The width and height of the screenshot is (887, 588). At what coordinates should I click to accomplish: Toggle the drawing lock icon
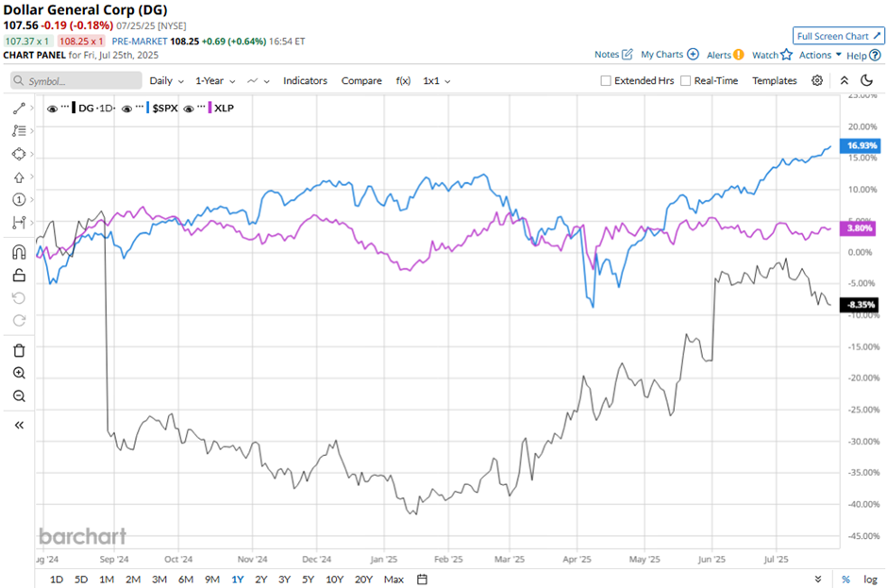[x=19, y=275]
